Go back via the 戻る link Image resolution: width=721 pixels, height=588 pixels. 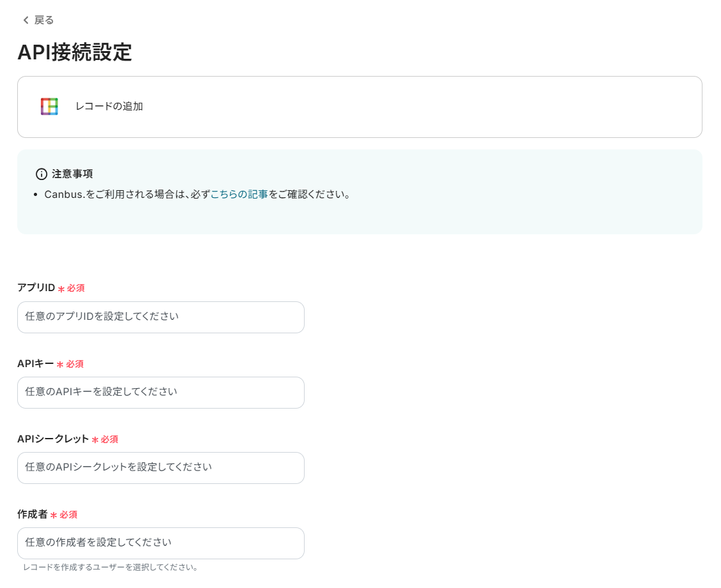(x=43, y=20)
